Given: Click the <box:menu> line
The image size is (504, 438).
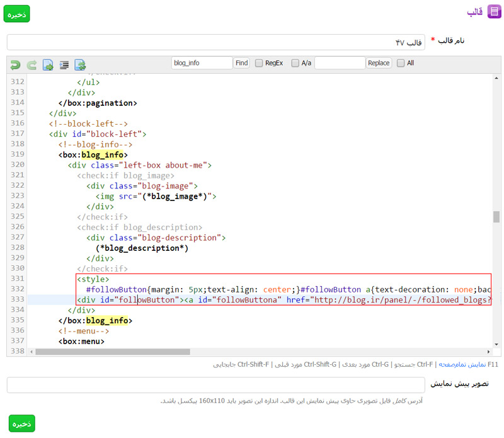Looking at the screenshot, I should 81,342.
